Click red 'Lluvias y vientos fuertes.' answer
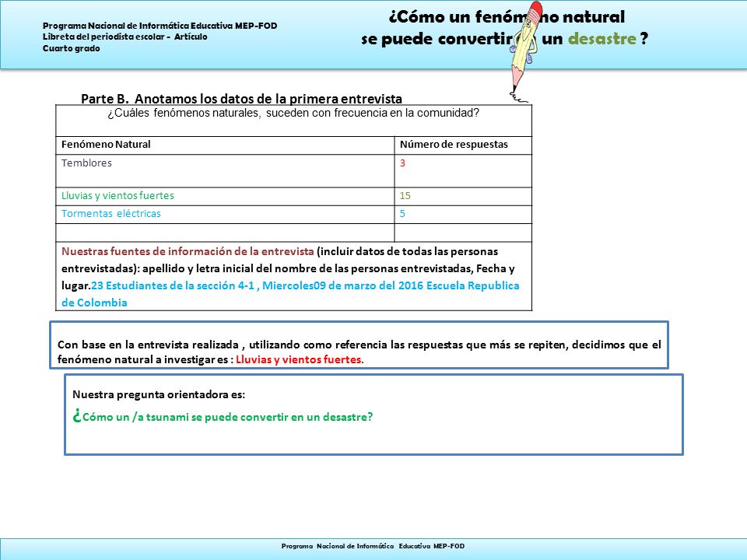747x560 pixels. pyautogui.click(x=300, y=359)
